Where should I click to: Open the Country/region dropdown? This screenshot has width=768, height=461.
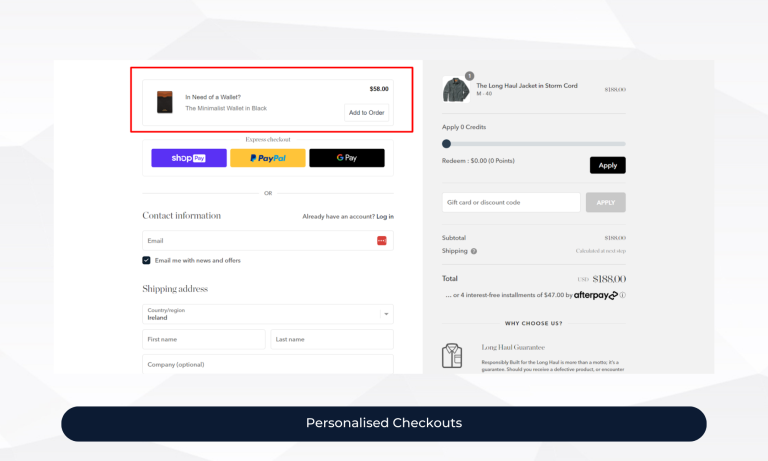[x=267, y=314]
